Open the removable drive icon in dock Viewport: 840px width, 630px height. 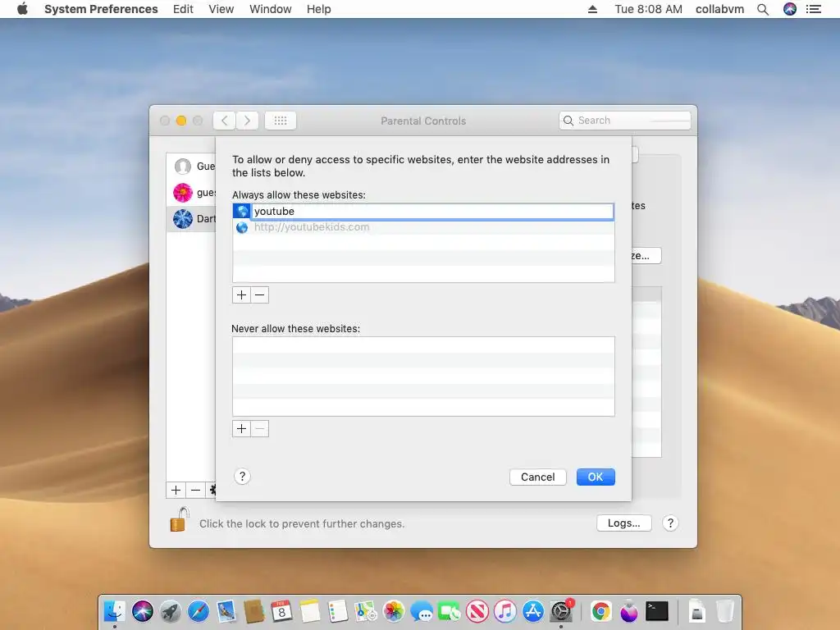(697, 611)
